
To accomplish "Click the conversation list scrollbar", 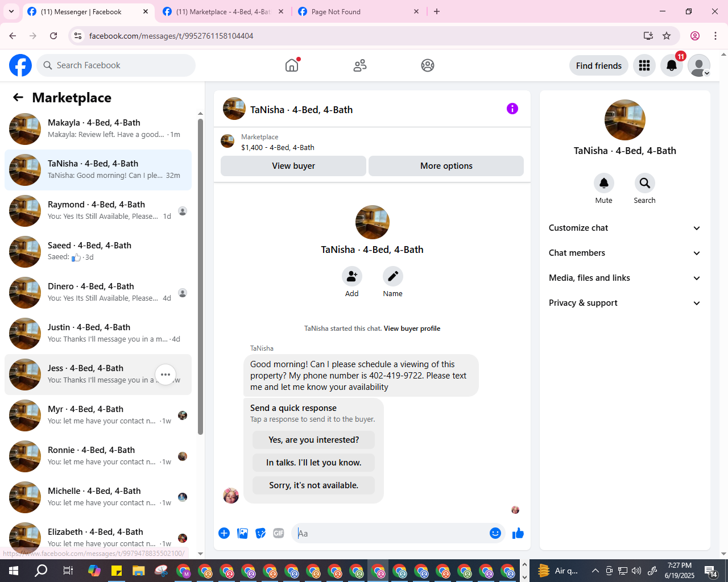I will click(x=200, y=277).
